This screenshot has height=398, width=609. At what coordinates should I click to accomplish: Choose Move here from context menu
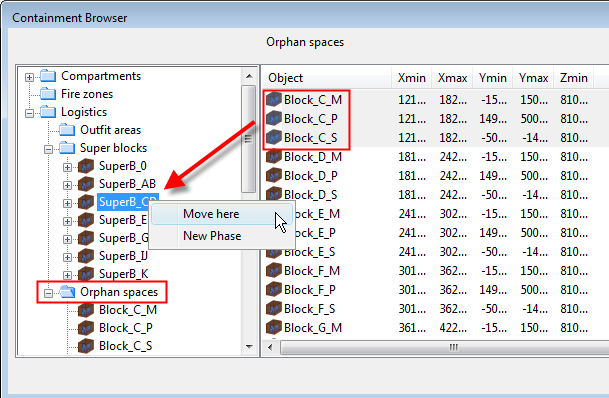(x=222, y=214)
